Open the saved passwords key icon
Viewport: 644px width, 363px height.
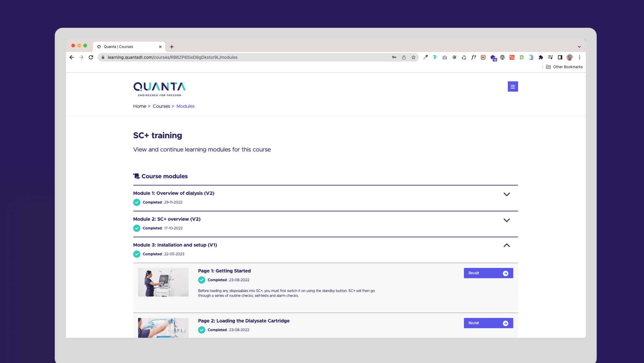394,57
